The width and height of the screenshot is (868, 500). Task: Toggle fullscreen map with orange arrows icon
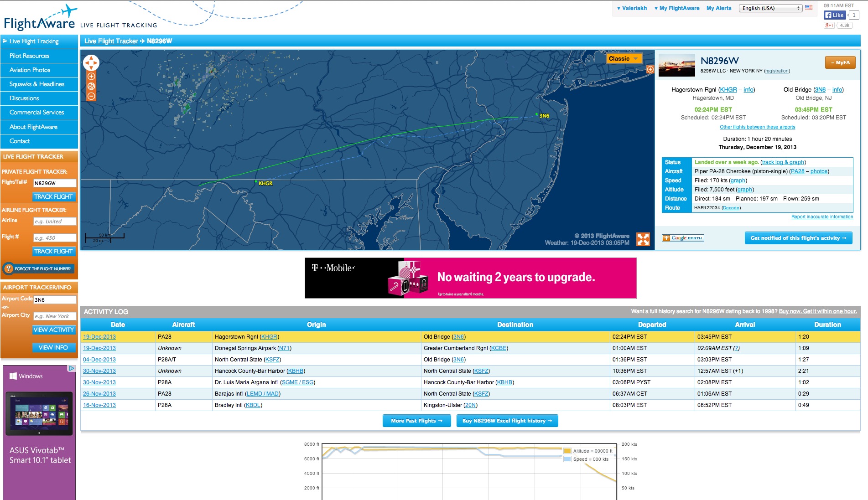tap(643, 239)
